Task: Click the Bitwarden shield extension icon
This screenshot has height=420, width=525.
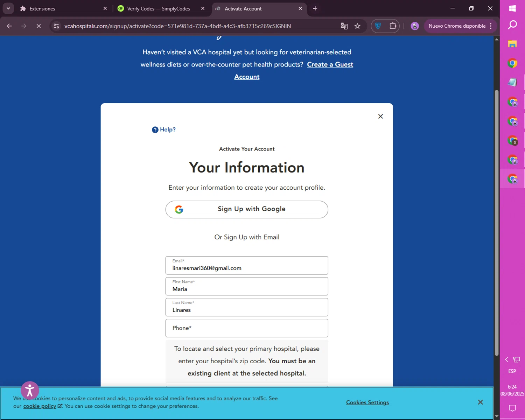Action: click(378, 26)
